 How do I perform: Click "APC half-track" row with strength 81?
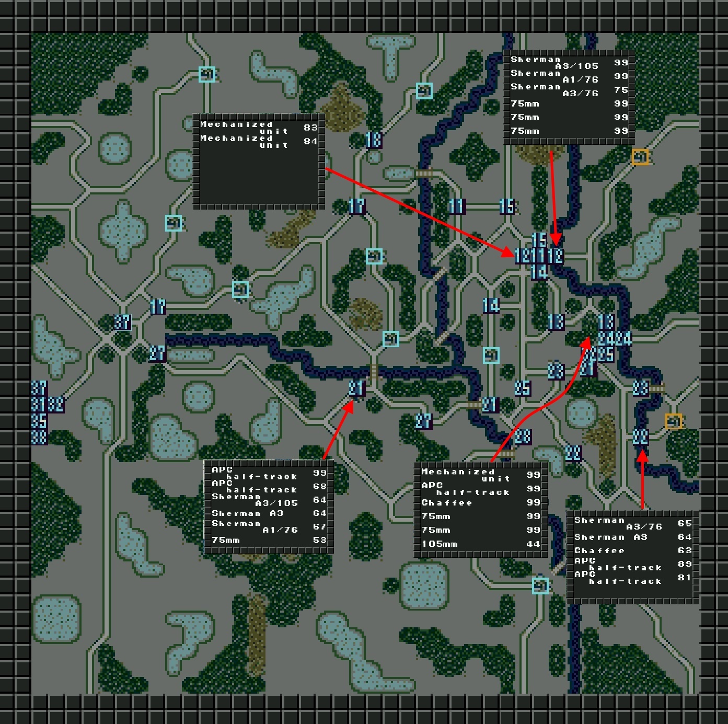click(633, 578)
